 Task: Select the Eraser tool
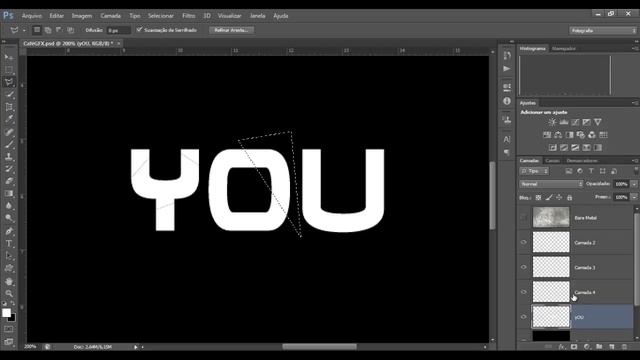9,181
